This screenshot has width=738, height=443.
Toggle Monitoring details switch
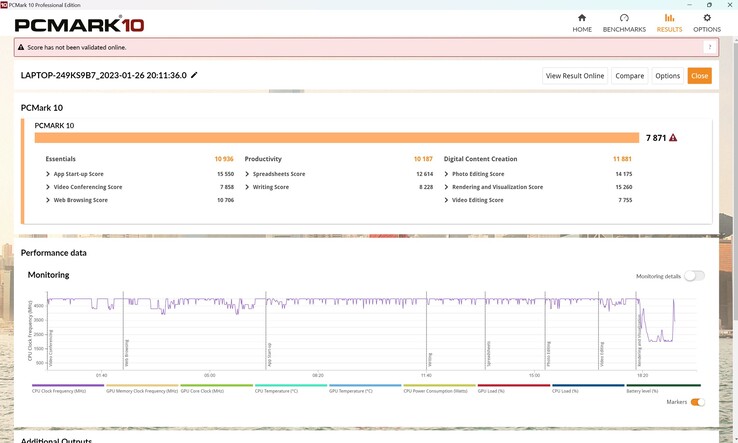pyautogui.click(x=694, y=276)
